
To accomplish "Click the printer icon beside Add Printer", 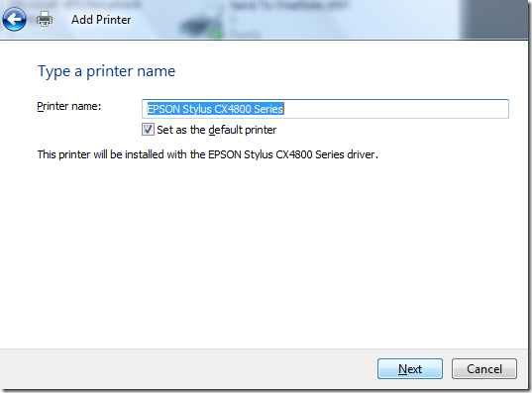I will [x=45, y=20].
